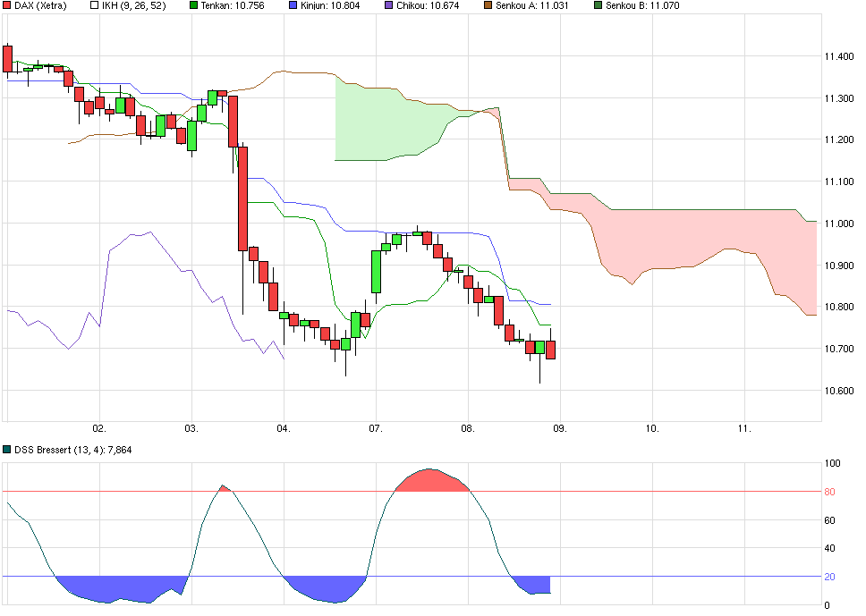Screen dimensions: 866x616
Task: Click the 02. date axis label
Action: pos(101,427)
